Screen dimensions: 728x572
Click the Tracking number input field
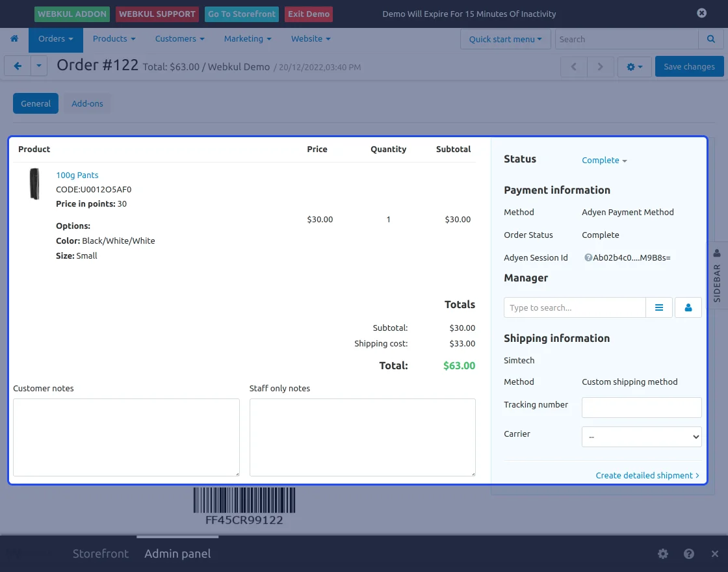(x=641, y=408)
